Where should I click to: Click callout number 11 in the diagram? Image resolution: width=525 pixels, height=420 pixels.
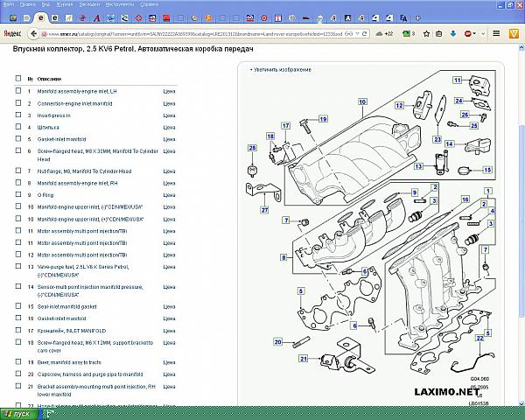[x=458, y=80]
